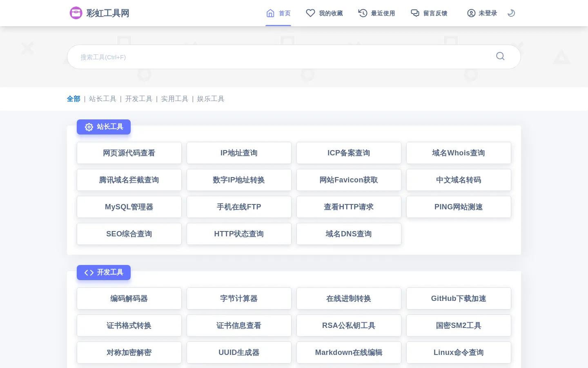
Task: Click the 彩虹工具网 logo icon
Action: pyautogui.click(x=76, y=13)
